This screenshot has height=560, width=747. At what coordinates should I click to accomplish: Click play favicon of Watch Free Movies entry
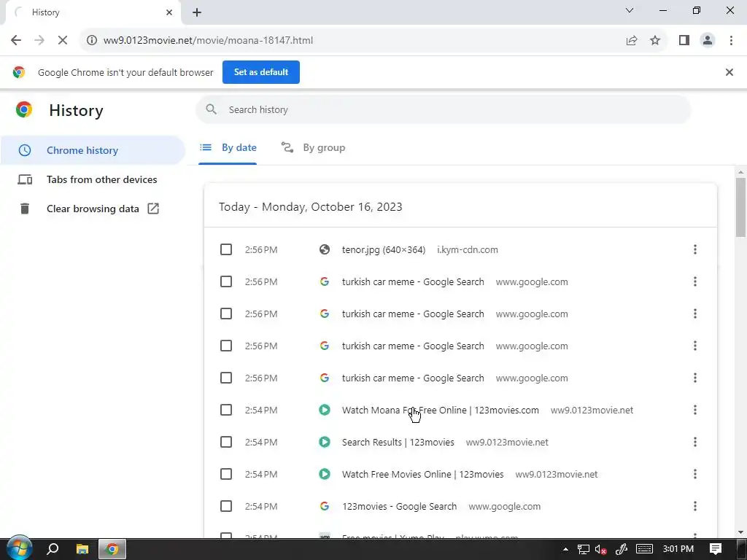tap(325, 474)
